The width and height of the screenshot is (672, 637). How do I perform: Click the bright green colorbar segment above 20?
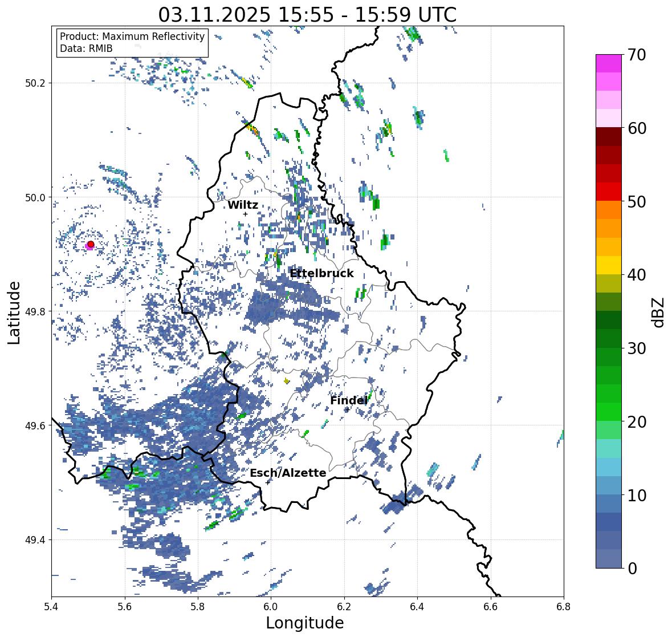pos(609,412)
